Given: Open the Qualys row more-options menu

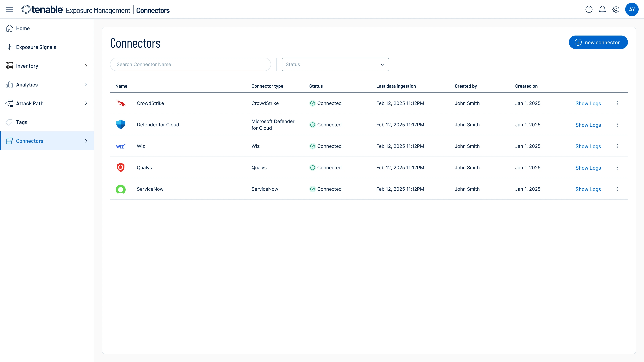Looking at the screenshot, I should point(617,168).
